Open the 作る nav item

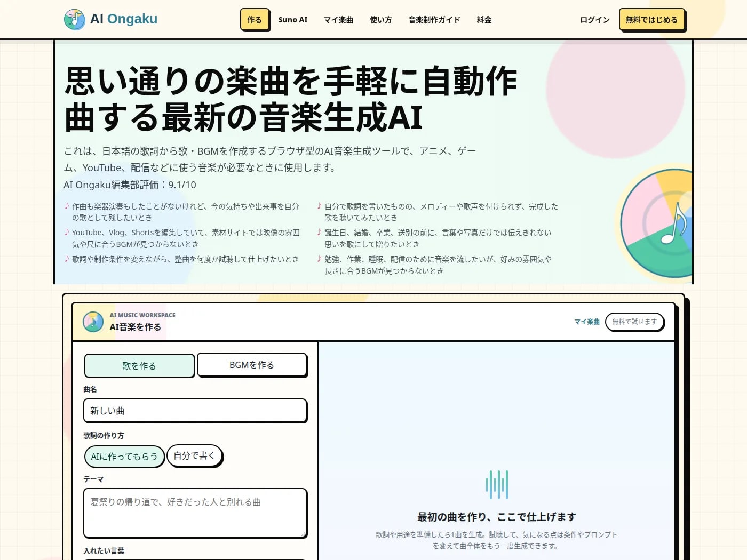click(255, 20)
